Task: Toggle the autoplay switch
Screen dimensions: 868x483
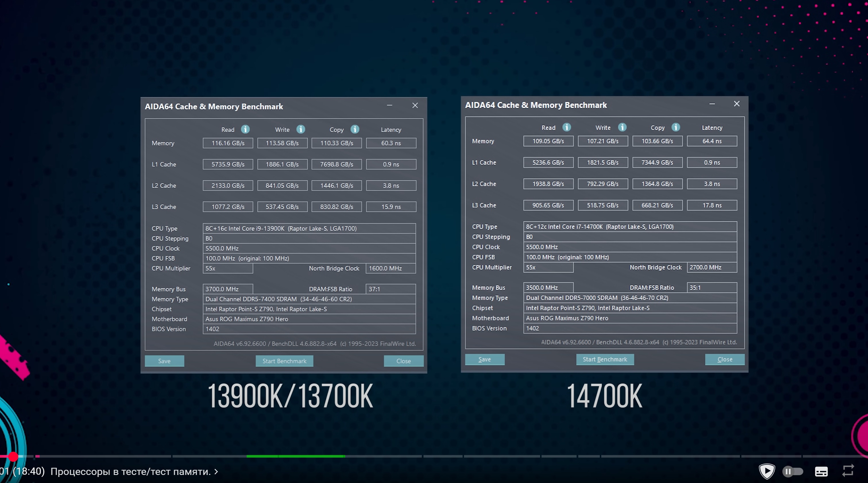Action: [792, 471]
